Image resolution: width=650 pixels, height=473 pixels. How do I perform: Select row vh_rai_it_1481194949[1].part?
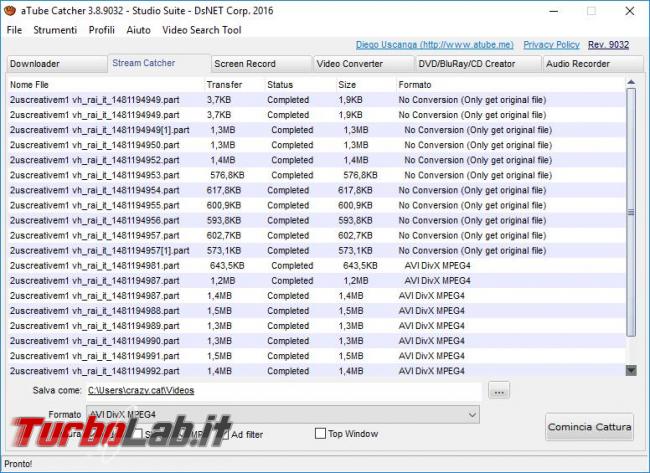pos(316,130)
